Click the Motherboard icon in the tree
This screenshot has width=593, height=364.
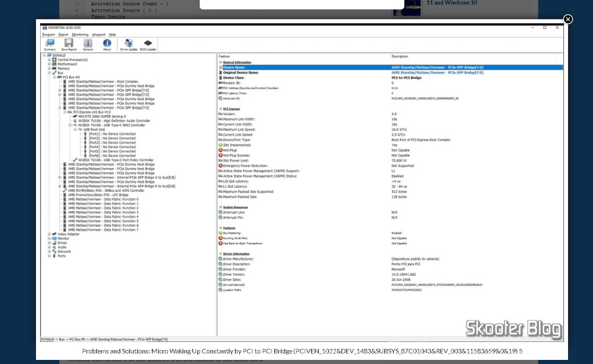coord(55,64)
